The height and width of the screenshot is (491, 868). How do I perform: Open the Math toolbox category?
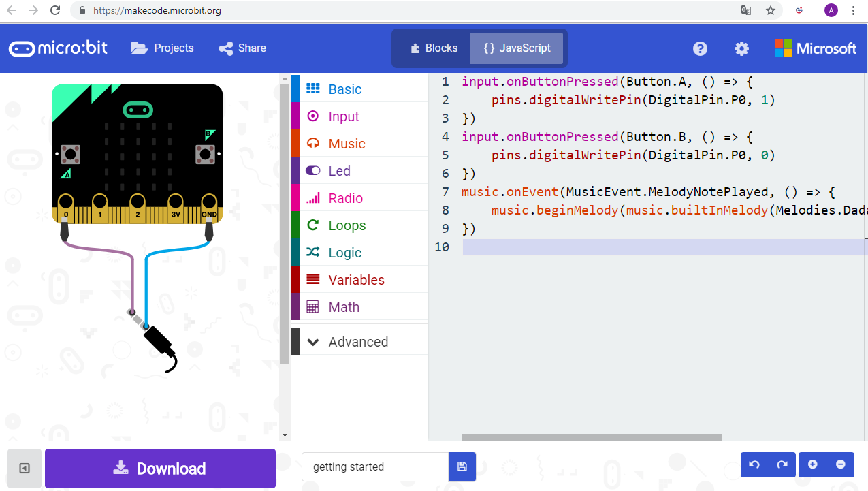359,306
